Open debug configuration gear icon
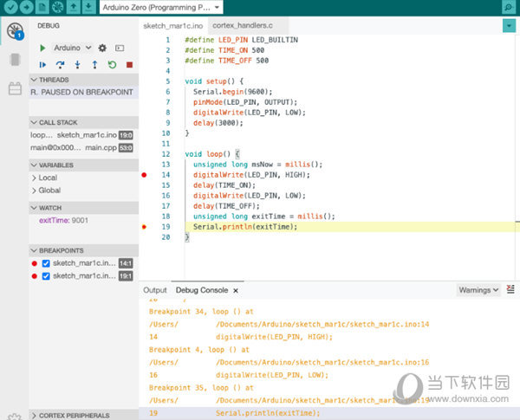 click(102, 48)
